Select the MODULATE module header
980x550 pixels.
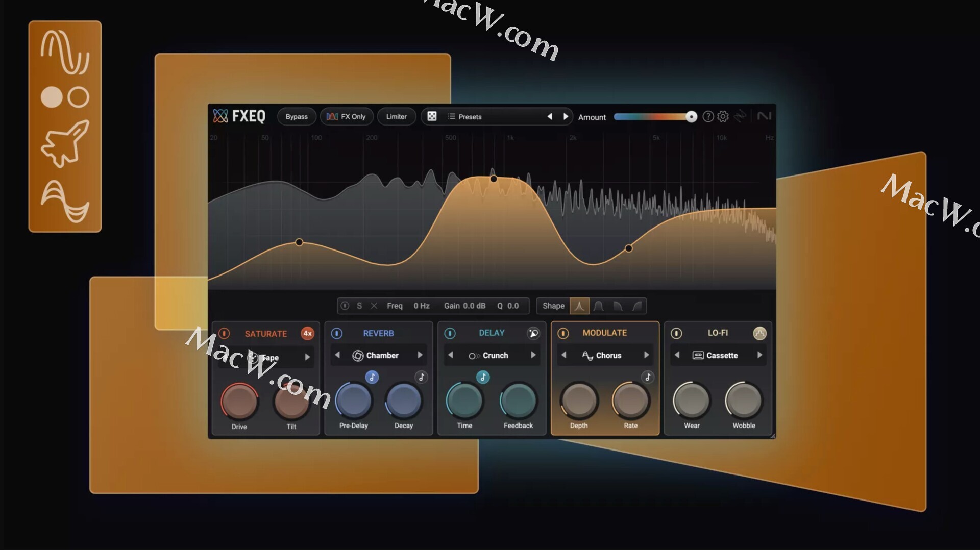point(605,333)
